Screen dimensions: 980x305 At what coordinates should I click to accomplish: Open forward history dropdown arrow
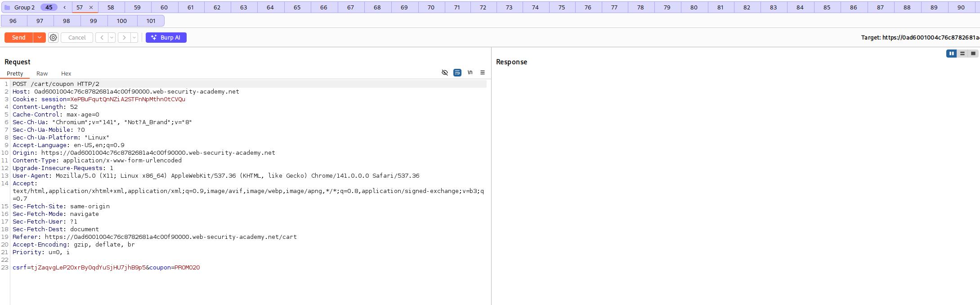[x=134, y=38]
